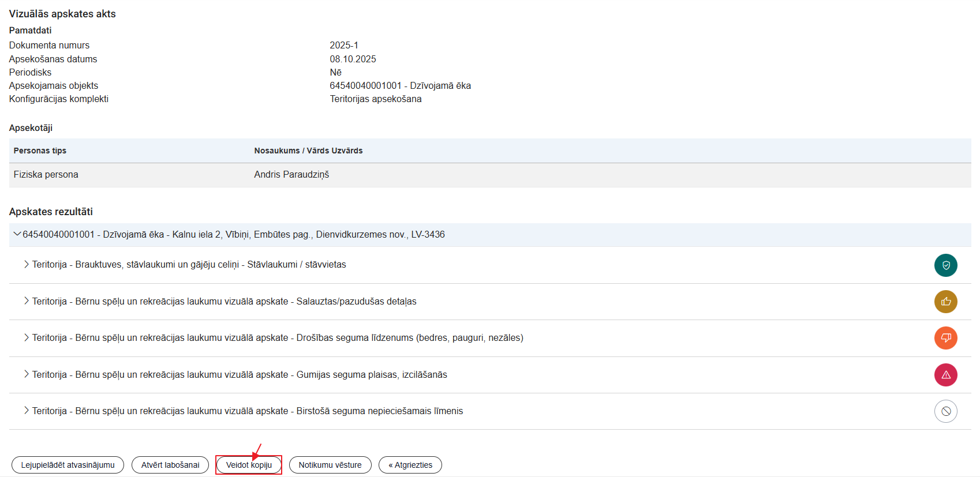Open the act via Atvērt labošanai

point(170,465)
